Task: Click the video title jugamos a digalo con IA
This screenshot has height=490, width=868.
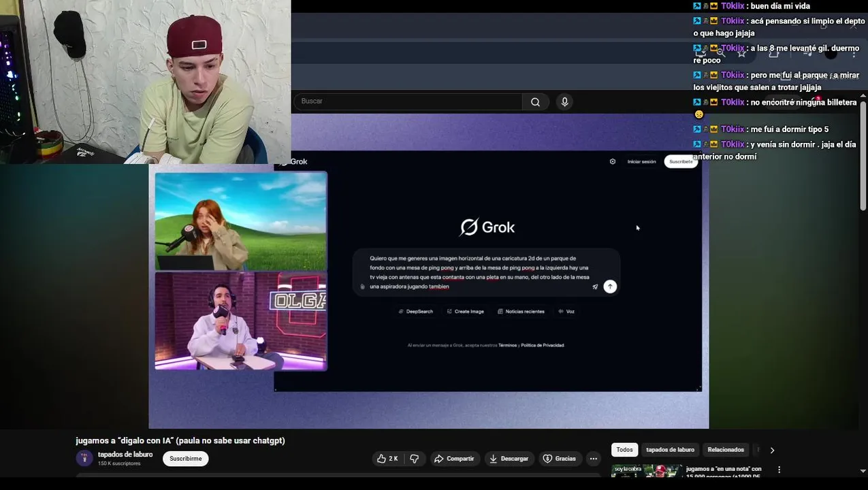Action: (180, 441)
